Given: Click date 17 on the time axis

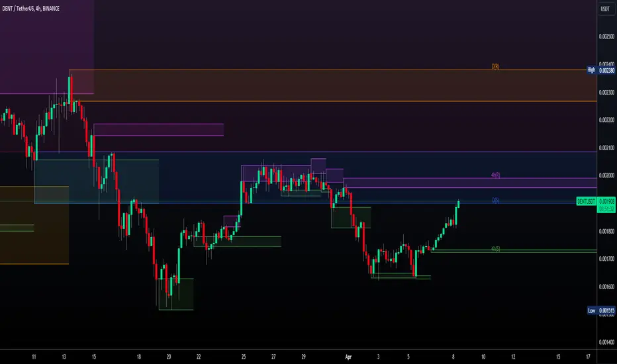Looking at the screenshot, I should (x=588, y=357).
